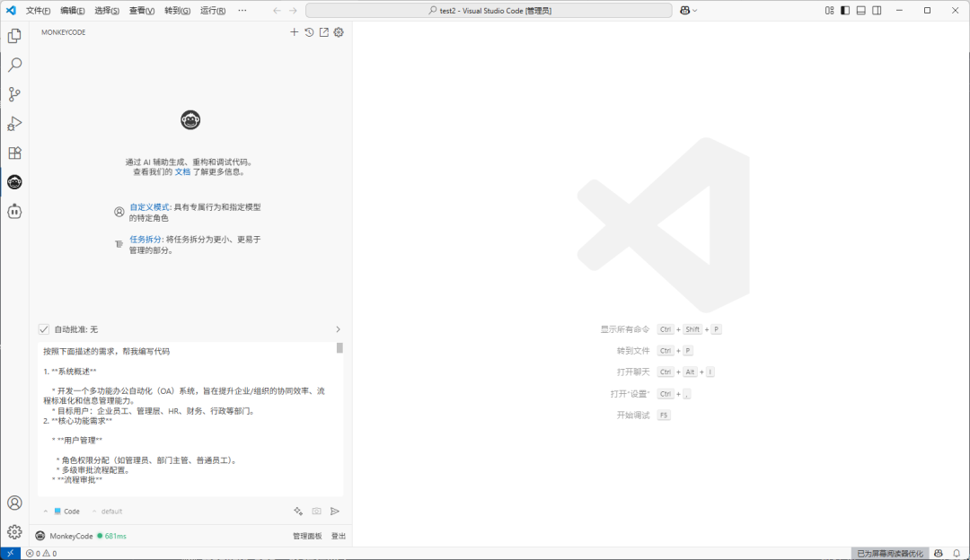
Task: Click the 打开聊天 shortcut text
Action: pos(633,372)
